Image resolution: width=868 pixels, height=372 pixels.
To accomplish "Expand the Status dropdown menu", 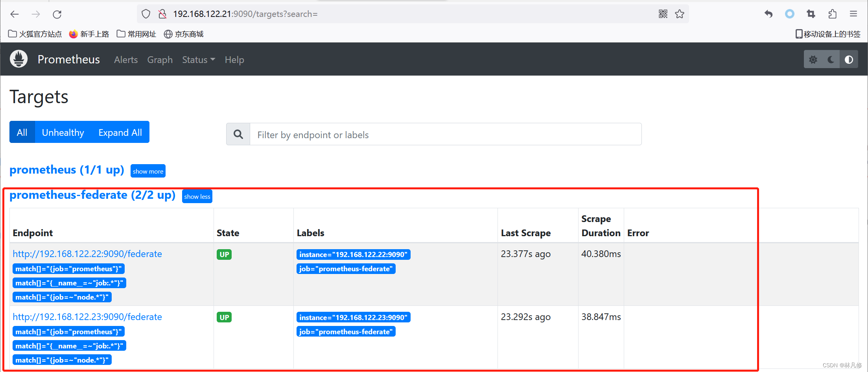I will click(x=199, y=60).
